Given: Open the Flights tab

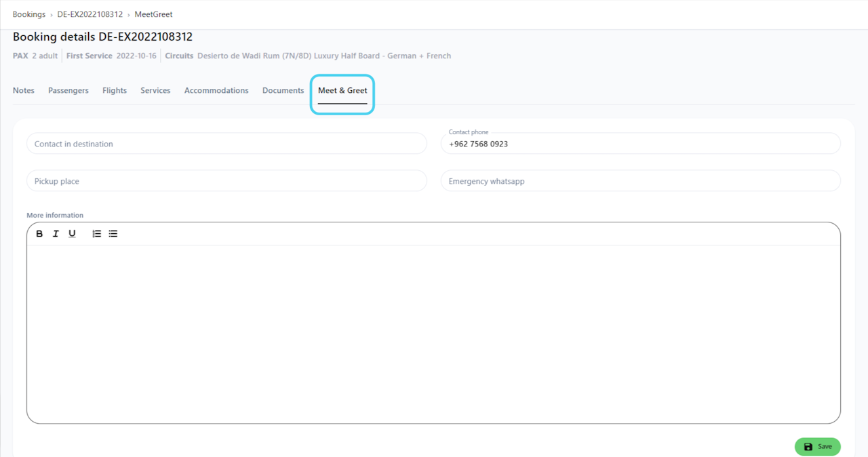Looking at the screenshot, I should point(115,90).
